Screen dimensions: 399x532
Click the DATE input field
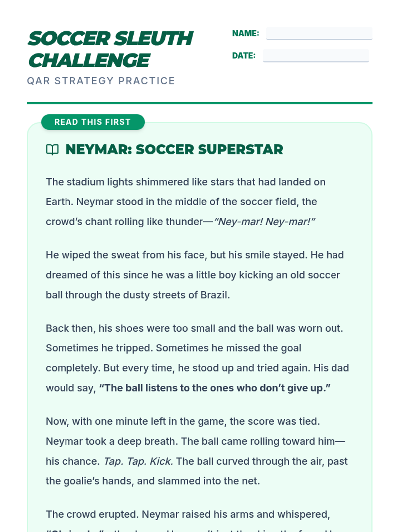[316, 56]
